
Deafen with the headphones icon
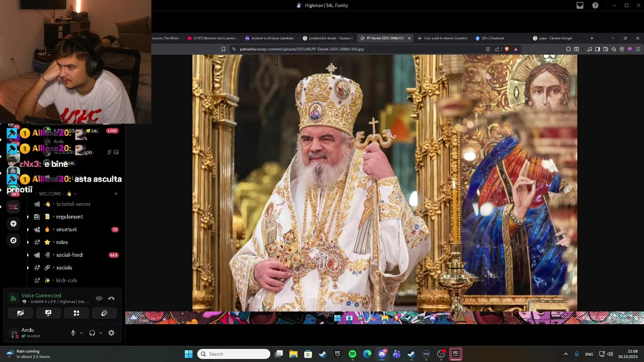point(92,333)
